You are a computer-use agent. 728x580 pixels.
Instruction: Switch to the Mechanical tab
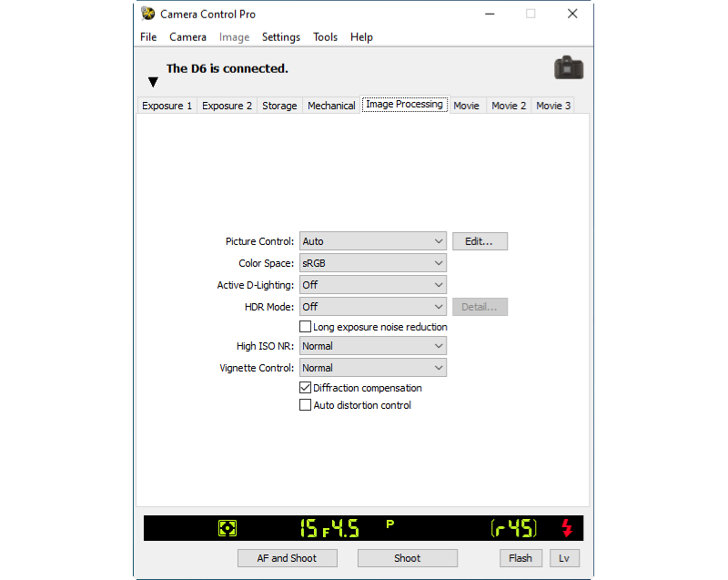(331, 106)
